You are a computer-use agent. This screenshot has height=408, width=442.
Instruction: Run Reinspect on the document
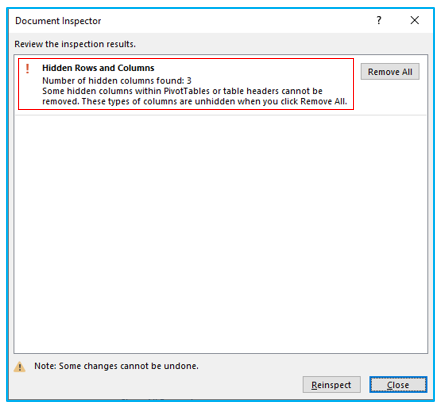click(x=332, y=385)
